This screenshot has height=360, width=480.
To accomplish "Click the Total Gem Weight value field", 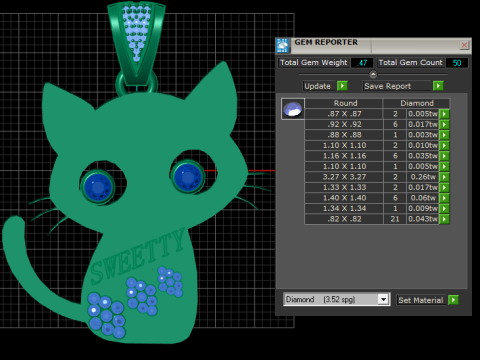I will point(363,63).
